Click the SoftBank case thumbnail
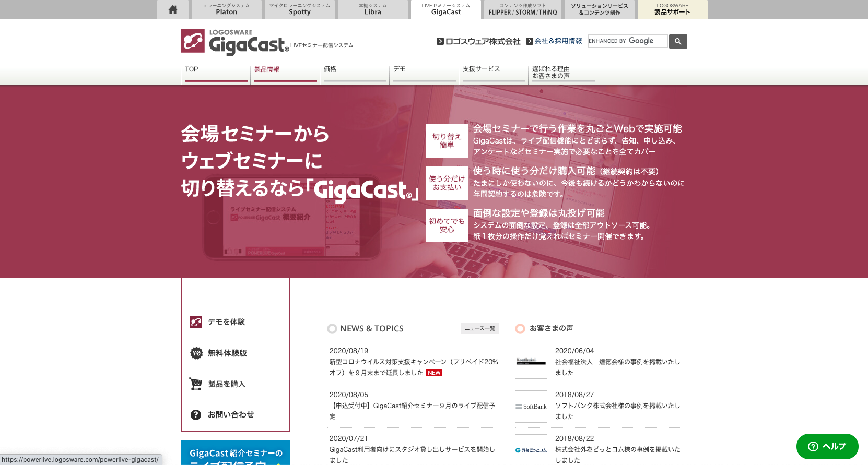 [x=531, y=407]
